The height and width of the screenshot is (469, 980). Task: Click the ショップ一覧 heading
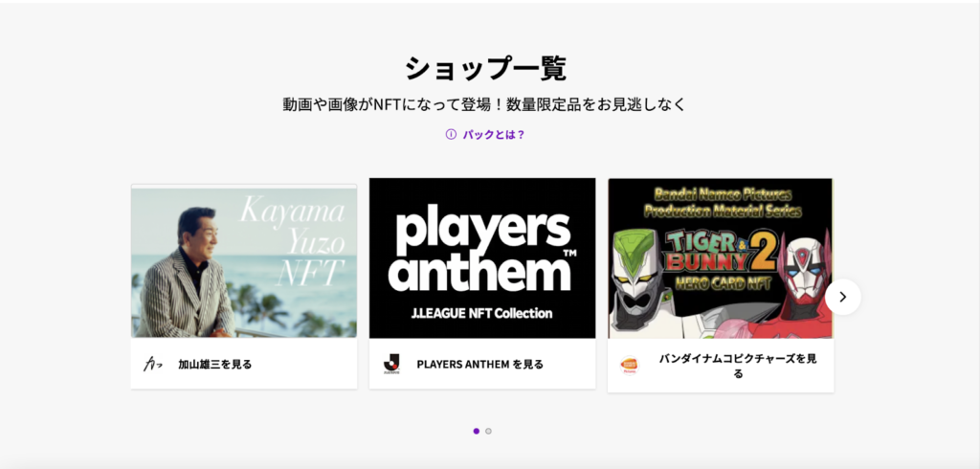(x=485, y=68)
